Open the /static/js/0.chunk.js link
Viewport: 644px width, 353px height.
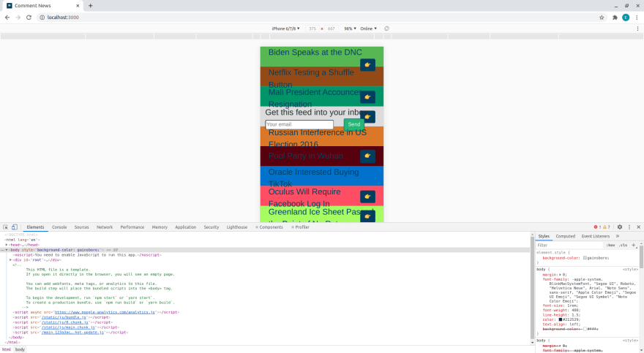click(65, 322)
